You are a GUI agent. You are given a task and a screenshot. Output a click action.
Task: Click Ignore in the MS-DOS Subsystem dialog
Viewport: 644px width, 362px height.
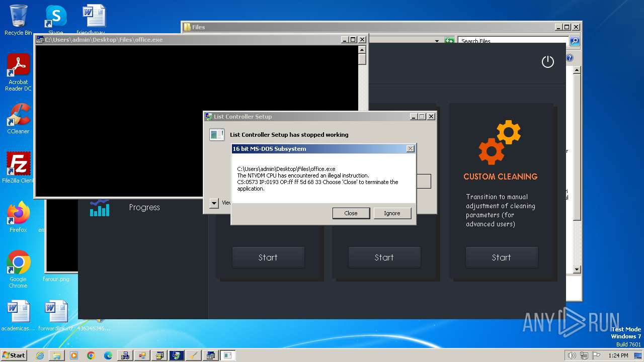[x=392, y=213]
